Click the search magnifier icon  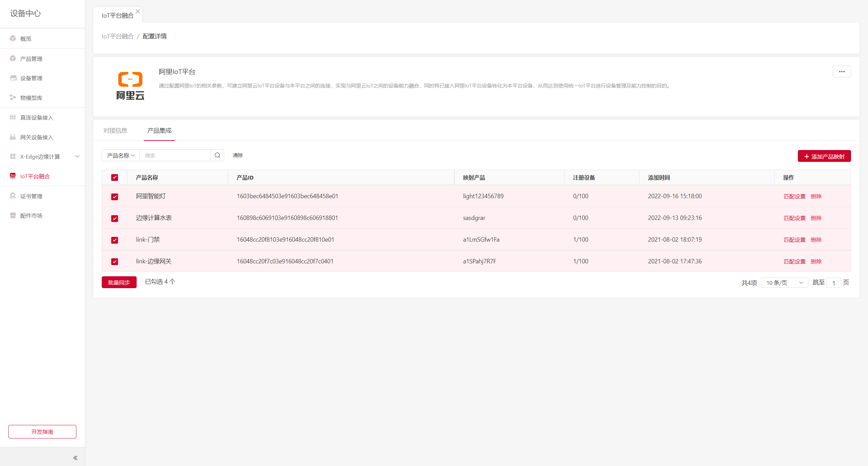pos(217,155)
